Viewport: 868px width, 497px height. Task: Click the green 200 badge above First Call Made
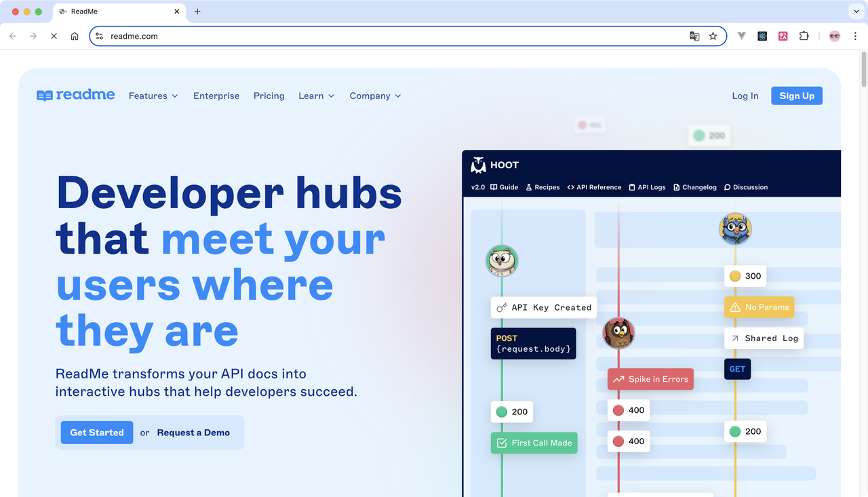(x=512, y=412)
